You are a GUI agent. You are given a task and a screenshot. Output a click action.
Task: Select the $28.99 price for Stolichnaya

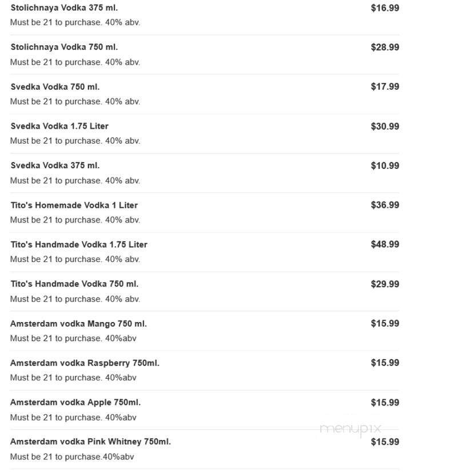point(385,47)
